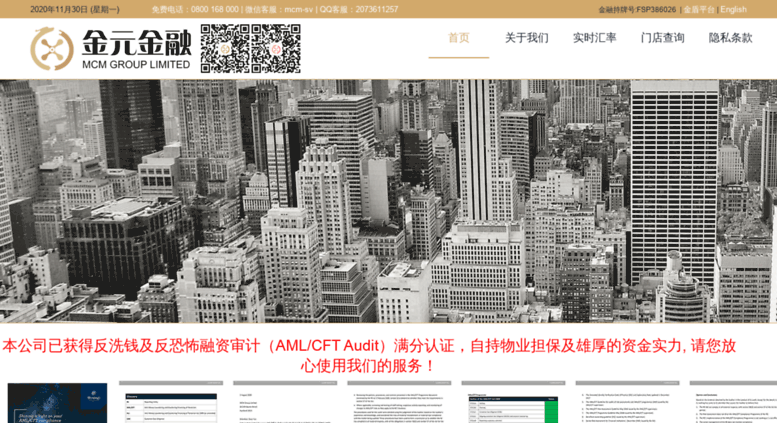
Task: Click the red AML/CFT Audit announcement text
Action: [369, 356]
